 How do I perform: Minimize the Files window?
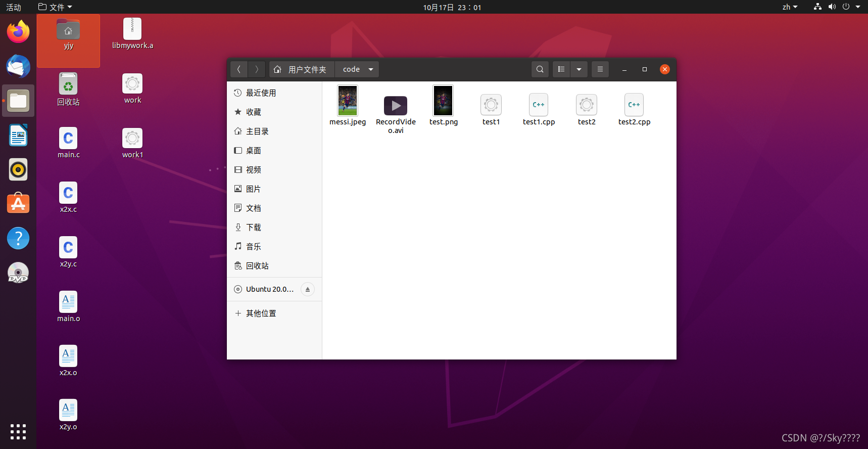pyautogui.click(x=624, y=69)
